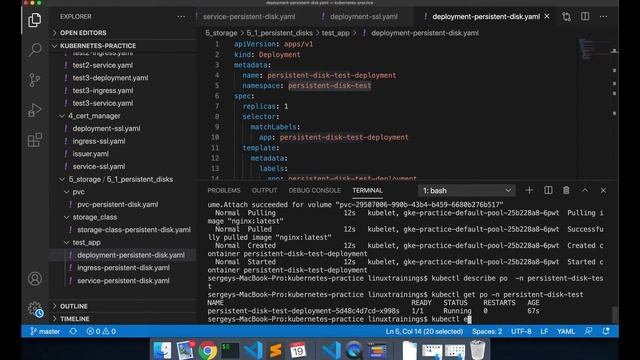
Task: Open the Source Control view icon
Action: pyautogui.click(x=35, y=80)
